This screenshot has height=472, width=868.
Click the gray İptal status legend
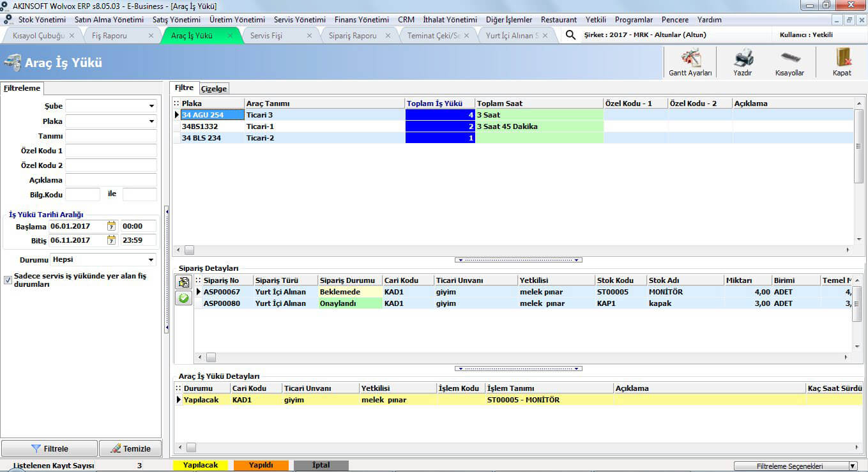[321, 466]
